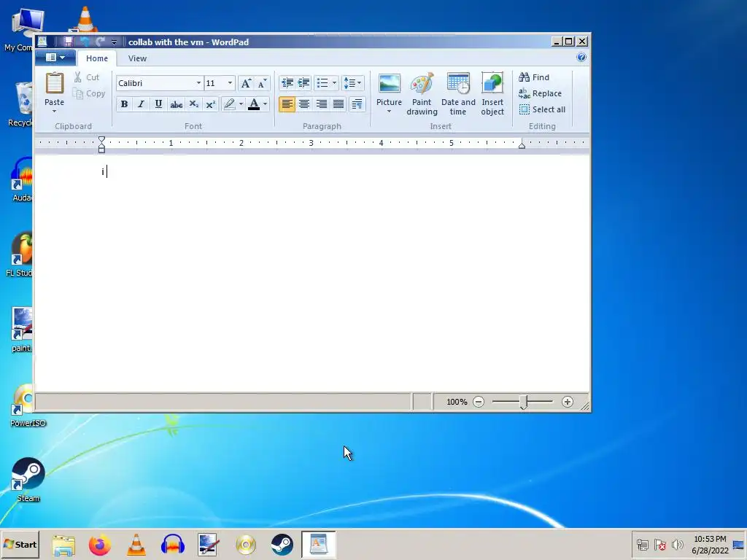Expand the Paste options arrow
Screen dimensions: 747x560
point(54,112)
